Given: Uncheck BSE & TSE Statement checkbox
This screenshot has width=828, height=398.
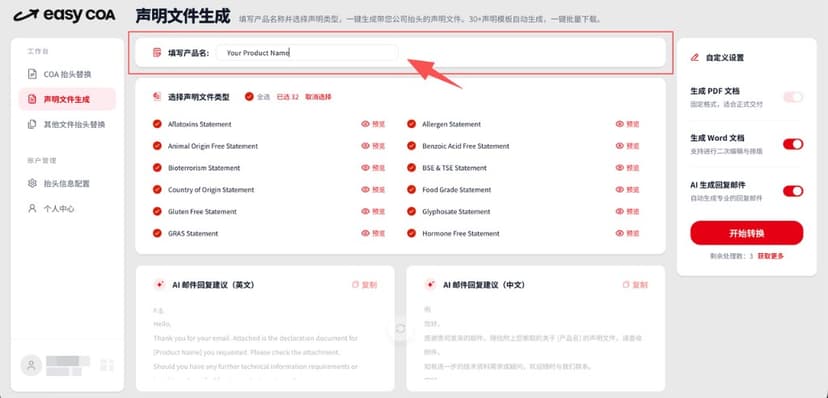Looking at the screenshot, I should 411,168.
